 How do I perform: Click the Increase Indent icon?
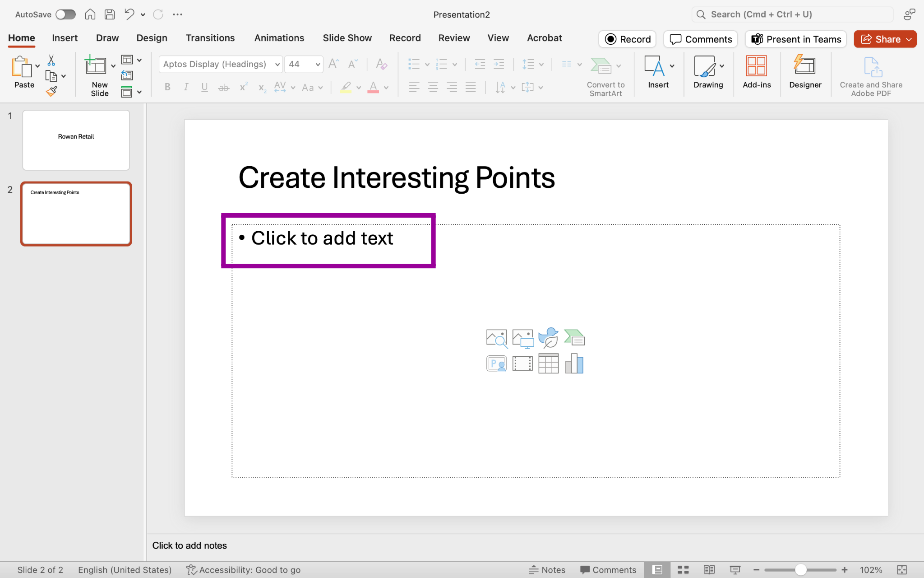tap(499, 64)
